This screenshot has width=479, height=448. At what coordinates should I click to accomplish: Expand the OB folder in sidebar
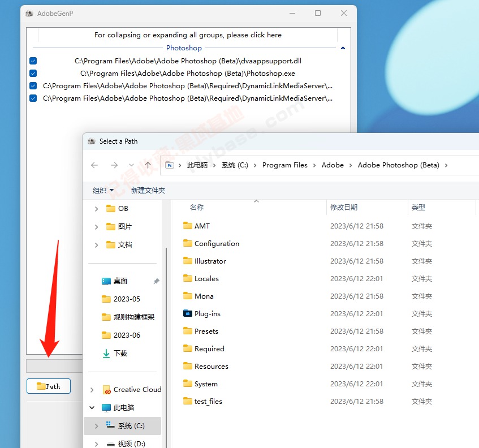(96, 209)
